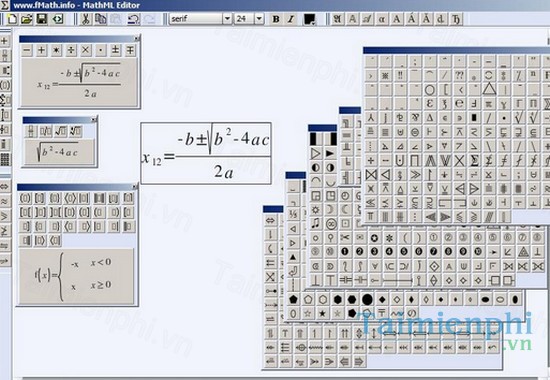Open the approximately-equal relations sidebar button
The height and width of the screenshot is (380, 550).
[5, 201]
